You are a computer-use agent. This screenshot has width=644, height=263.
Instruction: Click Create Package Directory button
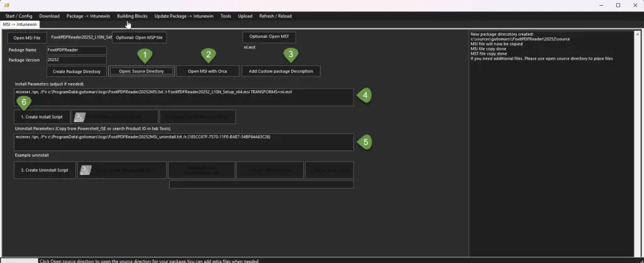coord(76,72)
